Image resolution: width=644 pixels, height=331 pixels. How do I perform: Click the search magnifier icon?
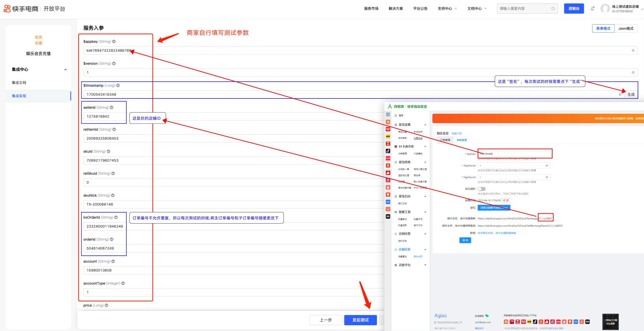[553, 9]
